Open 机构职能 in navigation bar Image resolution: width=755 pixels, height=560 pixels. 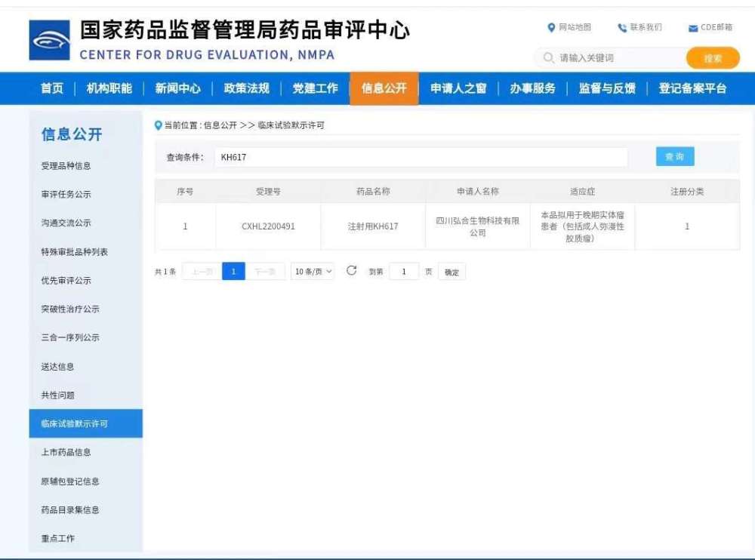tap(109, 88)
